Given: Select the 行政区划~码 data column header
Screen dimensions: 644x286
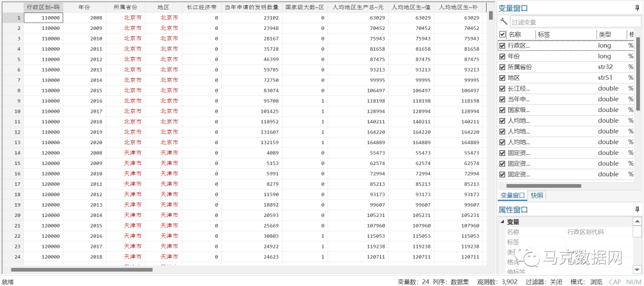Looking at the screenshot, I should (x=43, y=7).
